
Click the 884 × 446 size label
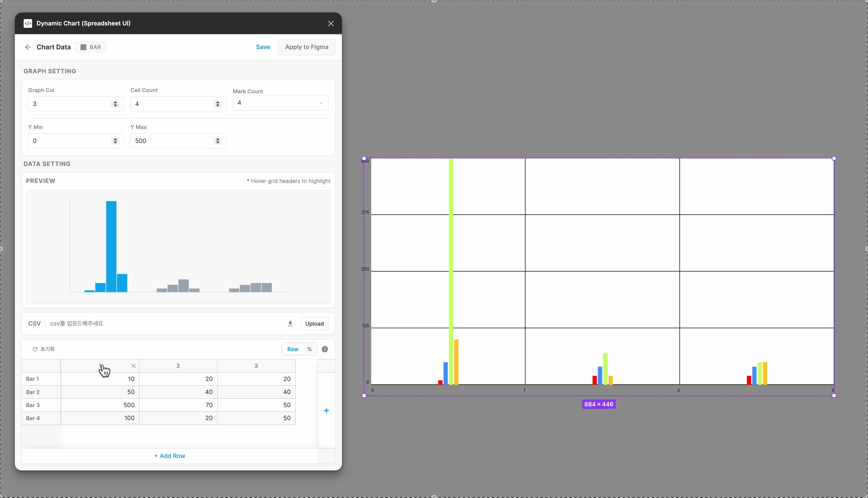click(x=599, y=404)
